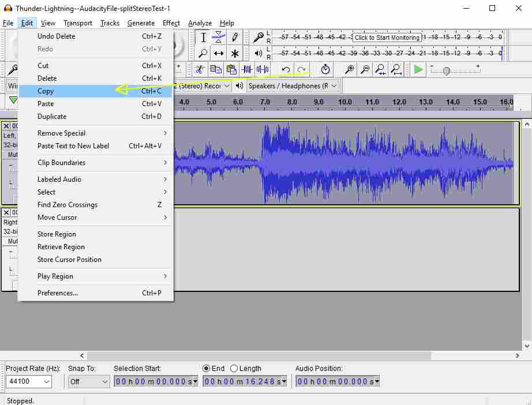Screen dimensions: 532x405
Task: Click the Fit Project zoom icon
Action: [396, 69]
